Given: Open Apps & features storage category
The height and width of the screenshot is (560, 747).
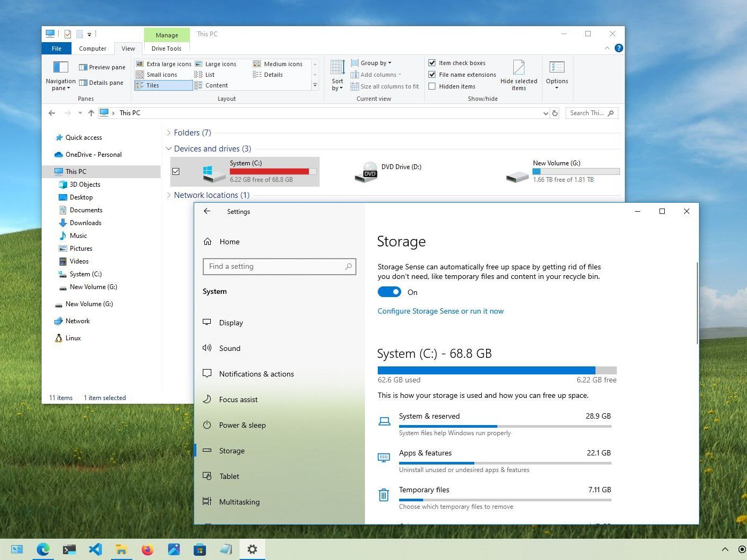Looking at the screenshot, I should pos(494,461).
